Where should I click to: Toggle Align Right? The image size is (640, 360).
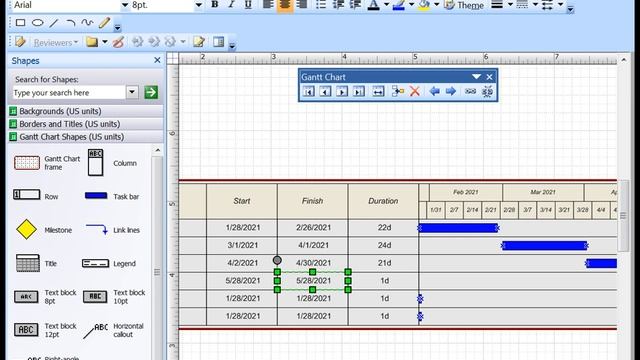302,5
